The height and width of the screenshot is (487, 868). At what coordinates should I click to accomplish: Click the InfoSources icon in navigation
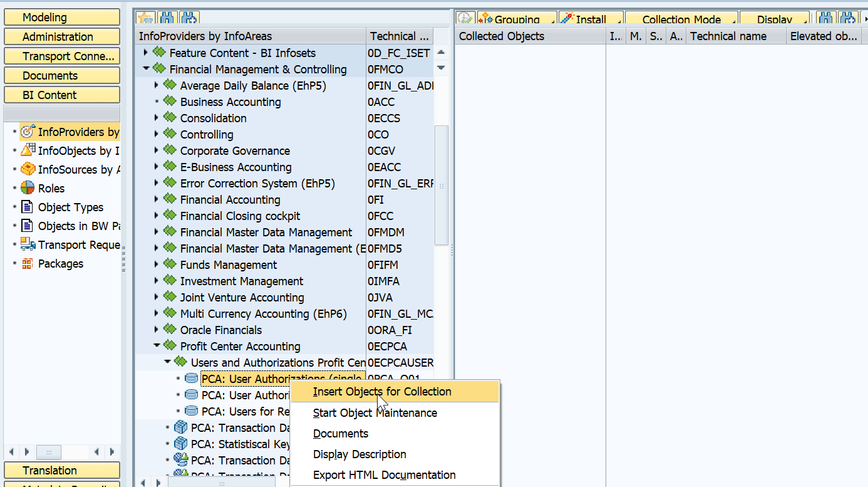click(28, 169)
